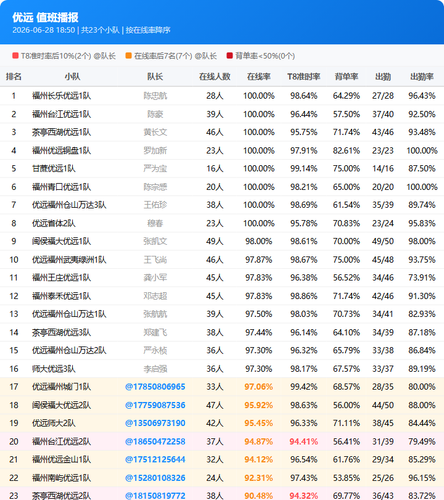Open mention link @15280108326
Image resolution: width=444 pixels, height=500 pixels.
pos(155,478)
